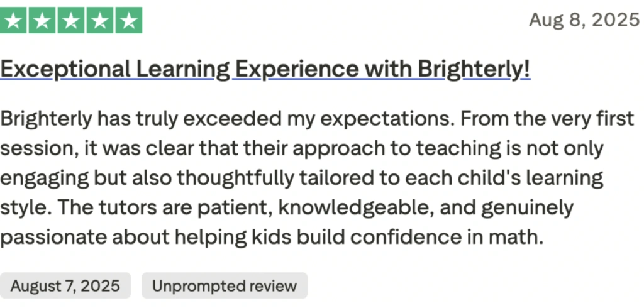
Task: Click the 'August 7, 2025' experience date badge
Action: click(65, 286)
